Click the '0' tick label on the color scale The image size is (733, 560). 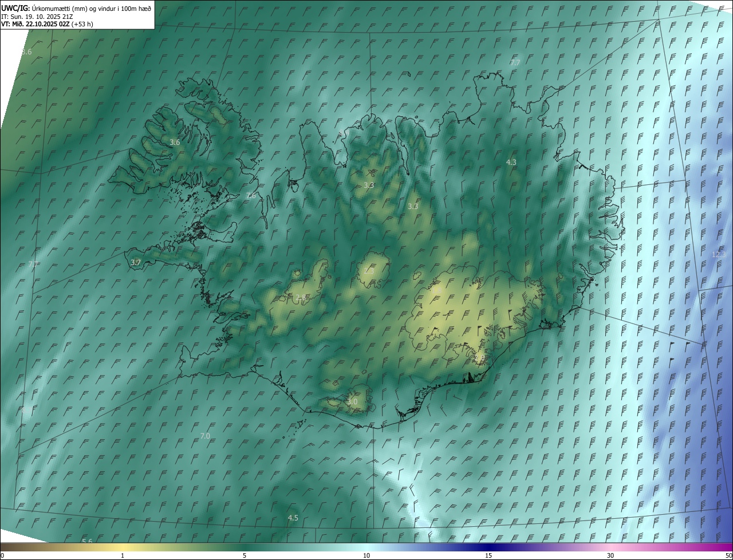pos(2,556)
